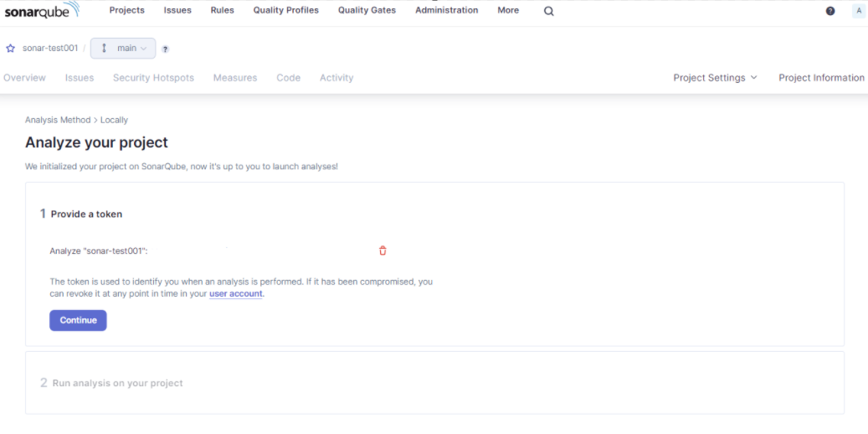Open Quality Gates

click(367, 11)
